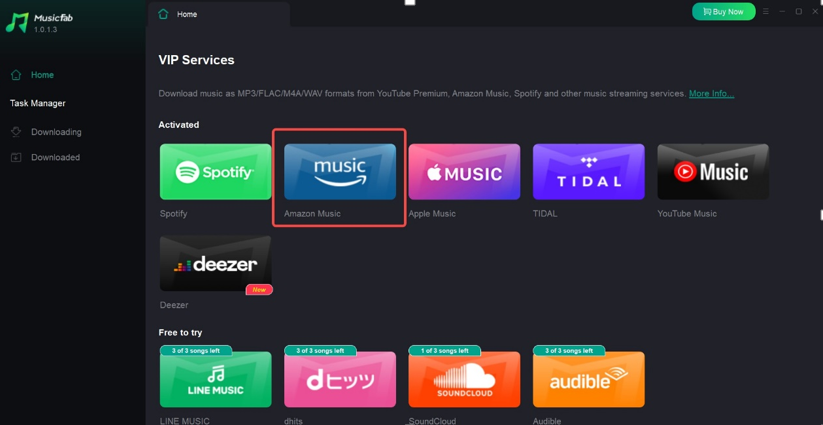Select the Home tab at top
The width and height of the screenshot is (823, 425).
pyautogui.click(x=219, y=15)
